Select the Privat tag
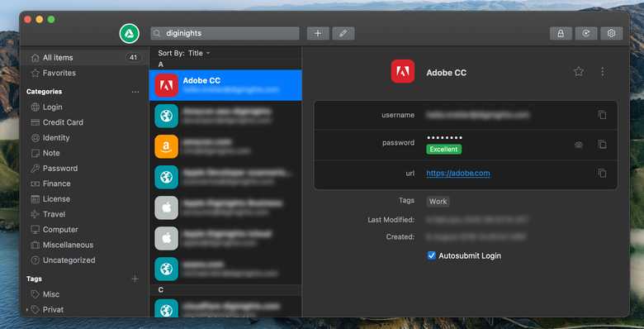The width and height of the screenshot is (644, 329). coord(84,310)
